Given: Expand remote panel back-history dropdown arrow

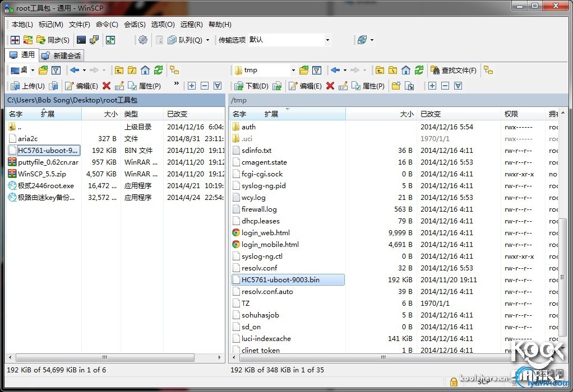Looking at the screenshot, I should (x=345, y=70).
